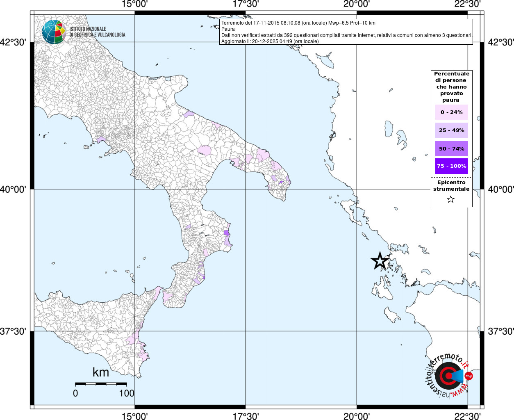Select the 50 - 74% legend swatch
Image resolution: width=514 pixels, height=420 pixels.
coord(451,148)
